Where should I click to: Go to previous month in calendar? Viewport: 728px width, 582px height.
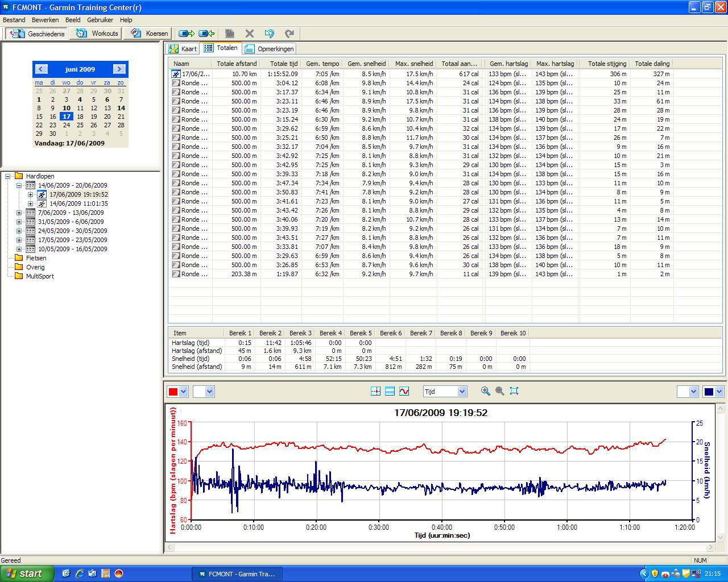click(41, 69)
